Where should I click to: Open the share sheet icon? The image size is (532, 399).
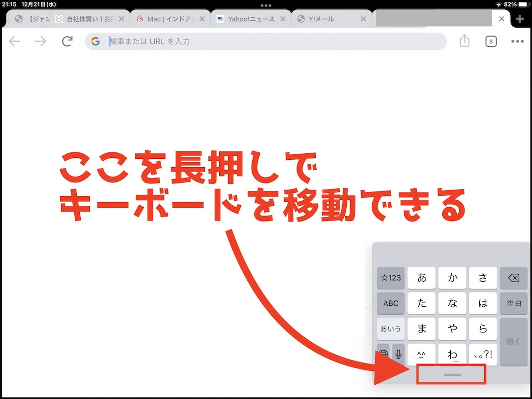(x=465, y=41)
